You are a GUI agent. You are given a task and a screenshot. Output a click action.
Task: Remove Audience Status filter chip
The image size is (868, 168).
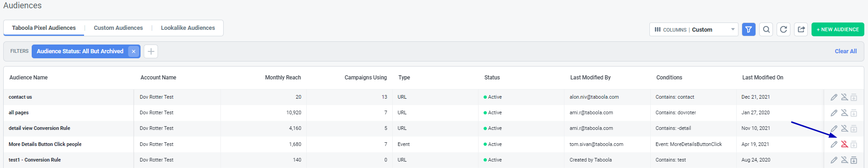[x=134, y=51]
